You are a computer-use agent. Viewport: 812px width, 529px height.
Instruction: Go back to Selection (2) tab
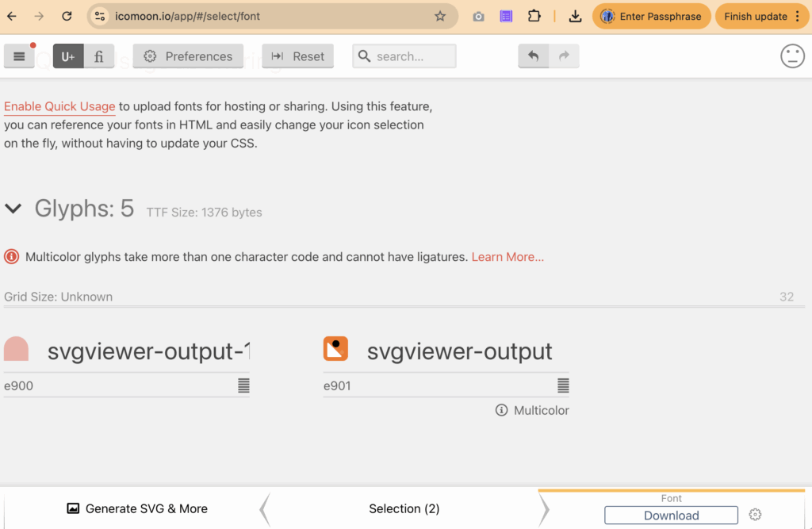(404, 508)
